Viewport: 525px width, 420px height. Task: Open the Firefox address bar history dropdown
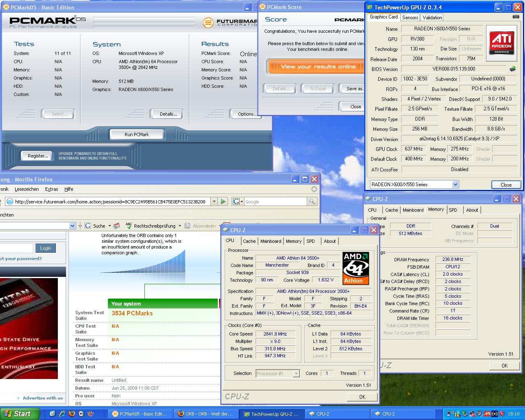[x=214, y=201]
